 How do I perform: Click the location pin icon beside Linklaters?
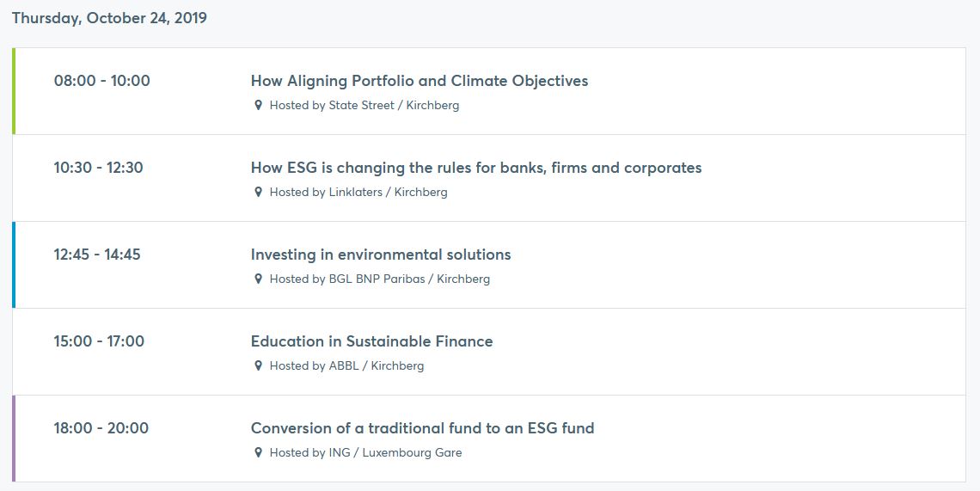pos(258,192)
